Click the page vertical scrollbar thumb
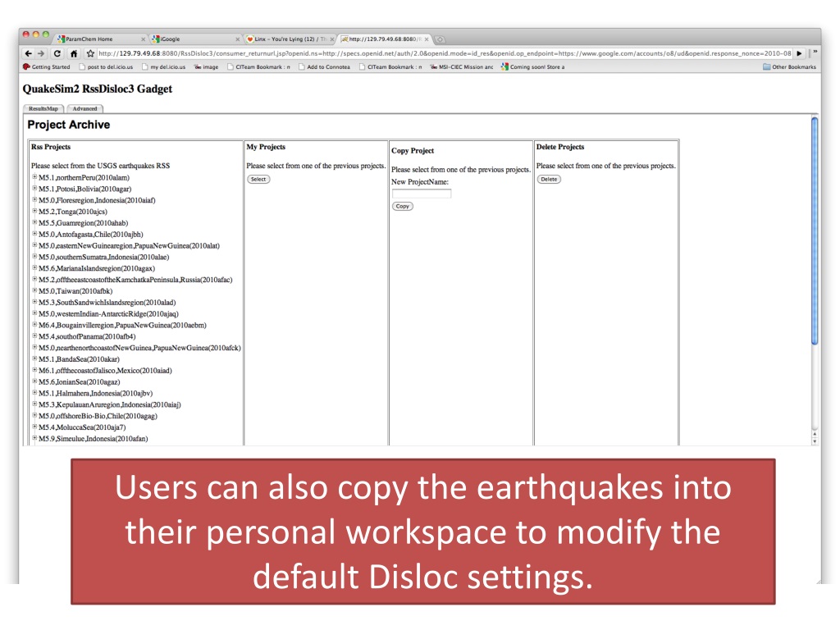Image resolution: width=840 pixels, height=630 pixels. coord(815,231)
